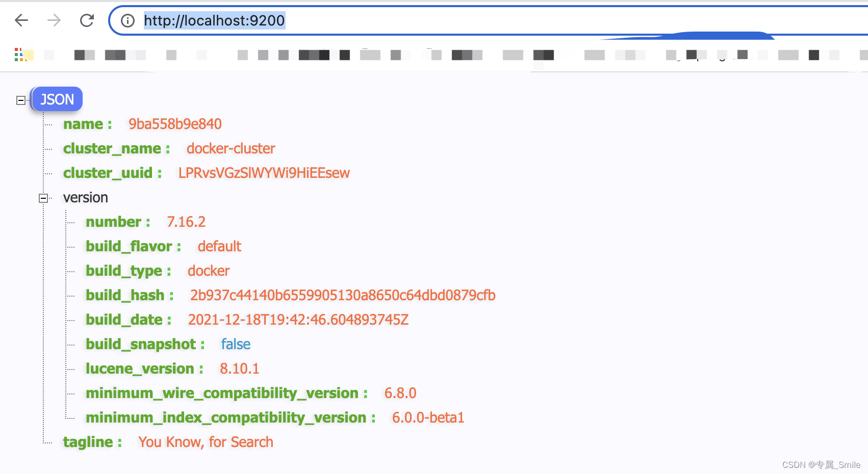Select the version tree node label
The image size is (868, 474).
tap(86, 198)
